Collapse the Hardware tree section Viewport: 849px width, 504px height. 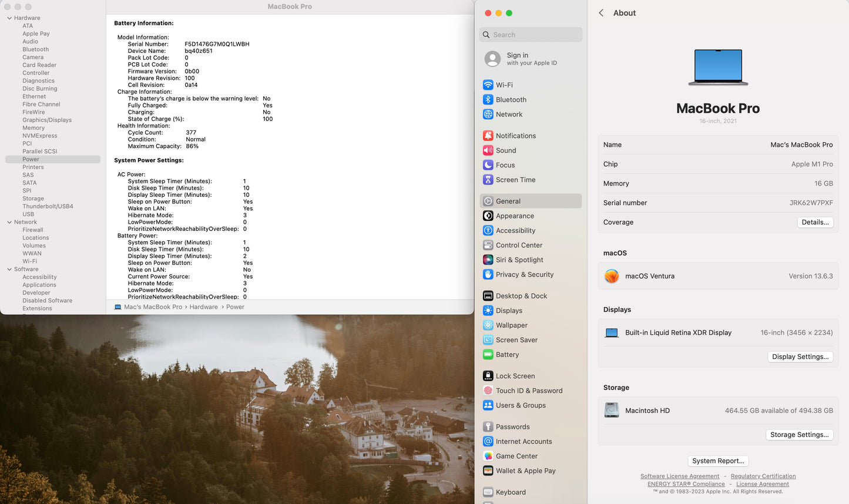pyautogui.click(x=9, y=18)
